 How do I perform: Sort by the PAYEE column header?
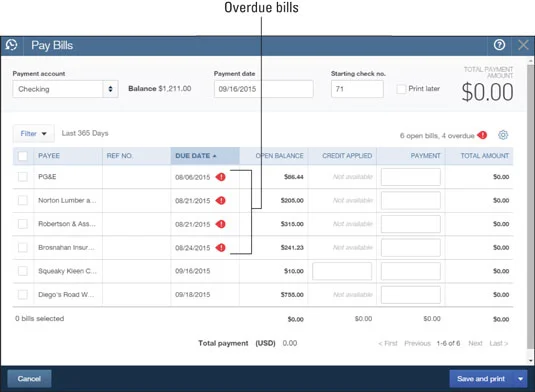tap(49, 156)
